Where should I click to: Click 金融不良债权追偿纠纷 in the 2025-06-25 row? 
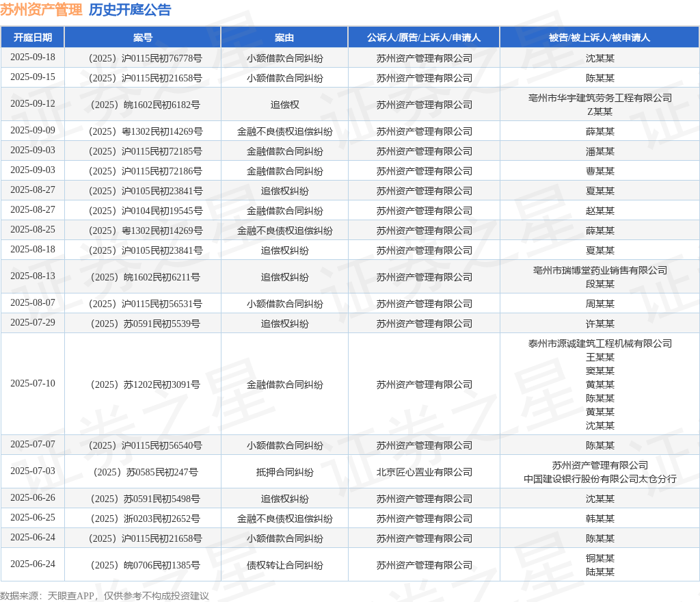coord(284,519)
